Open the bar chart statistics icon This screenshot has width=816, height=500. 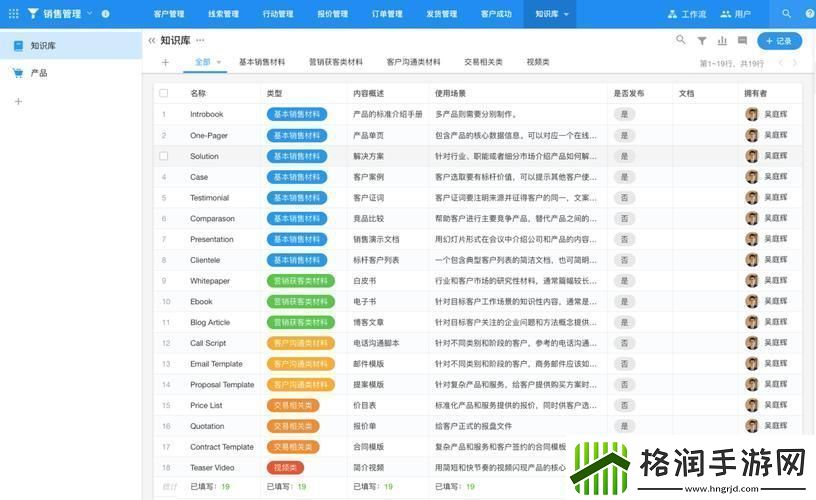pos(722,41)
